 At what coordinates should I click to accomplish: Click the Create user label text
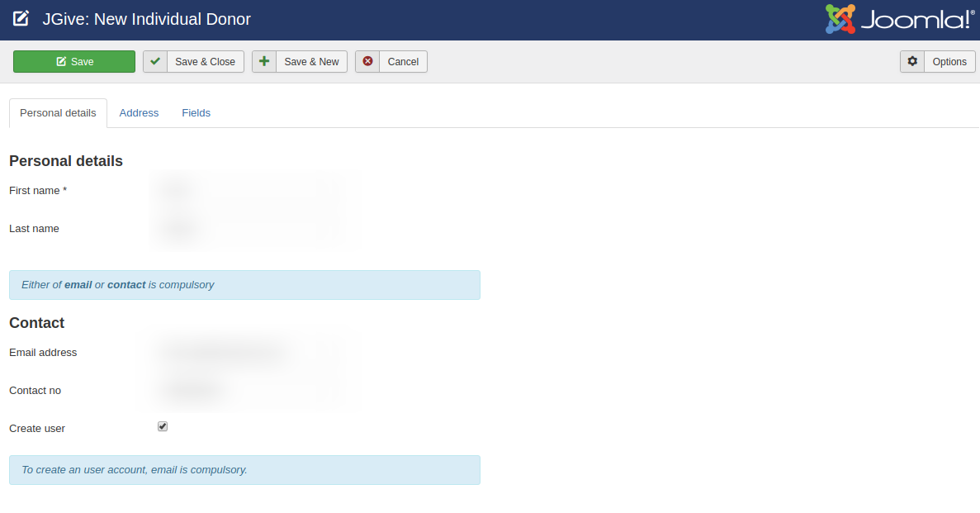coord(37,429)
